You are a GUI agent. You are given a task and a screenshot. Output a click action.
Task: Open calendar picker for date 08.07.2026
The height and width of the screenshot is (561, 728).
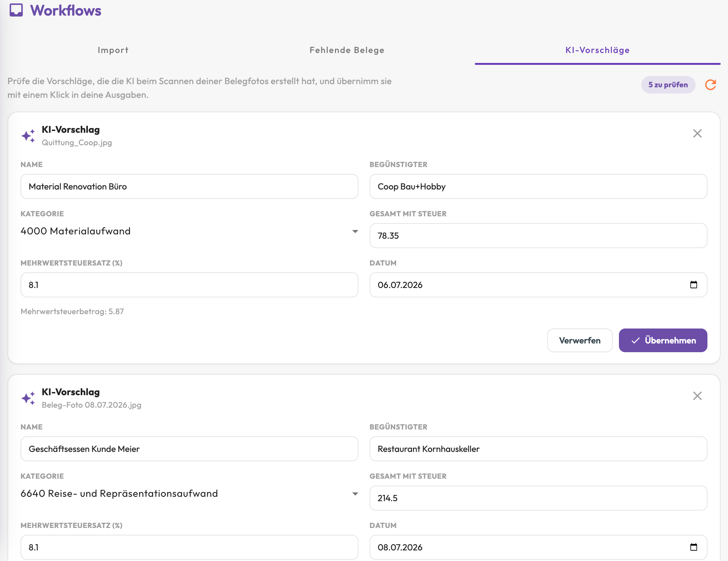(x=693, y=547)
